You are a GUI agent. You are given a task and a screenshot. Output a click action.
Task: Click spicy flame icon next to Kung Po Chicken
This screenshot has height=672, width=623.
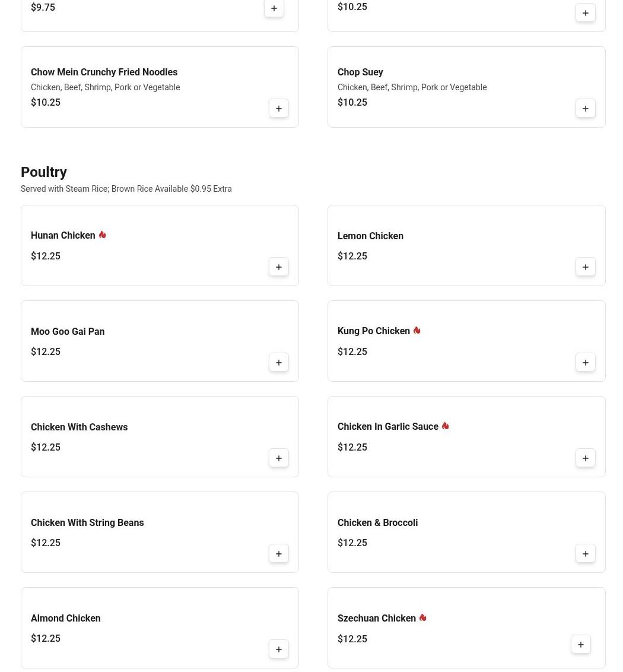(417, 331)
